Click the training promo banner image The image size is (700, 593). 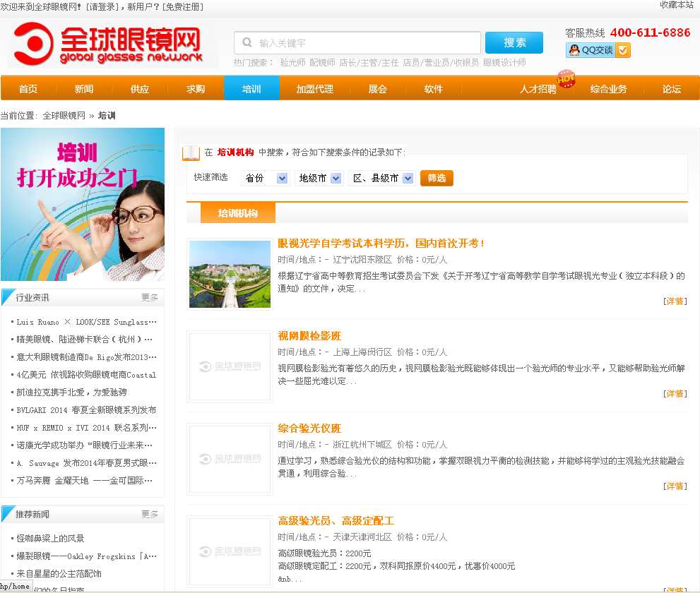[83, 204]
